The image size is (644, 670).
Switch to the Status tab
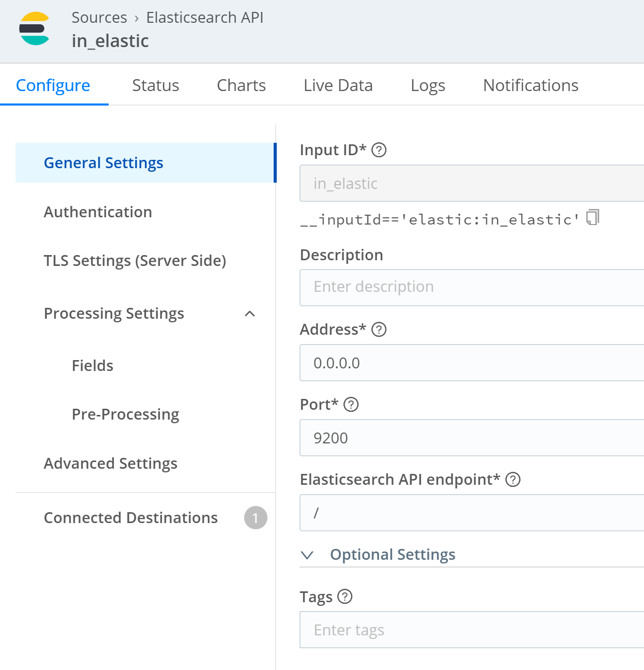click(155, 85)
